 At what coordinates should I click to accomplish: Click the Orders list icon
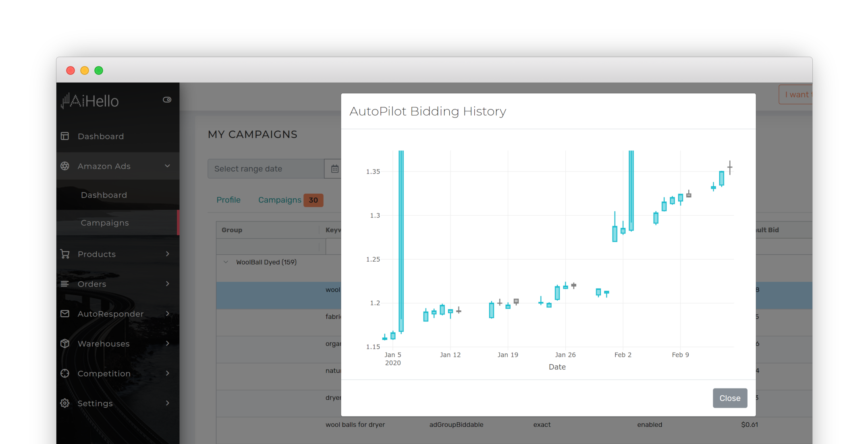65,284
